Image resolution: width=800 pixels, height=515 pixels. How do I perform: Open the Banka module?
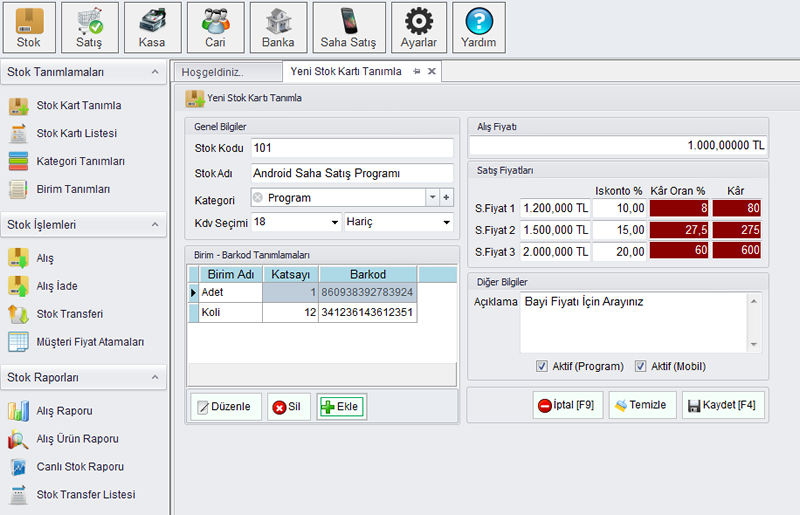pos(279,28)
